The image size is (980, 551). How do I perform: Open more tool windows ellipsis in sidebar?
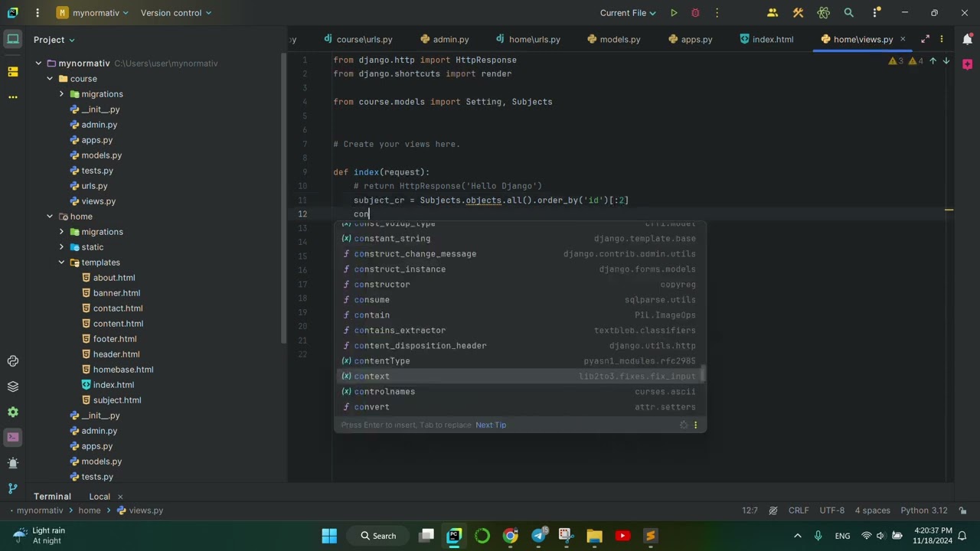click(x=13, y=97)
